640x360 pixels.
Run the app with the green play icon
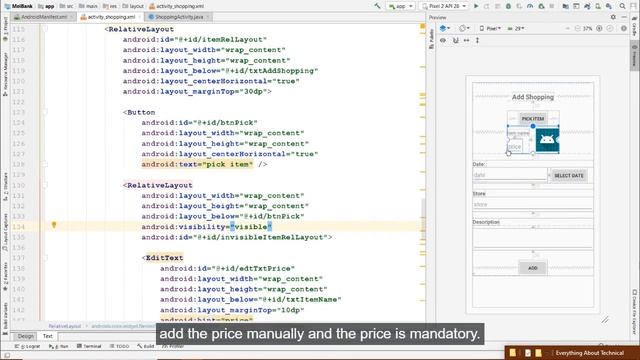(x=476, y=6)
